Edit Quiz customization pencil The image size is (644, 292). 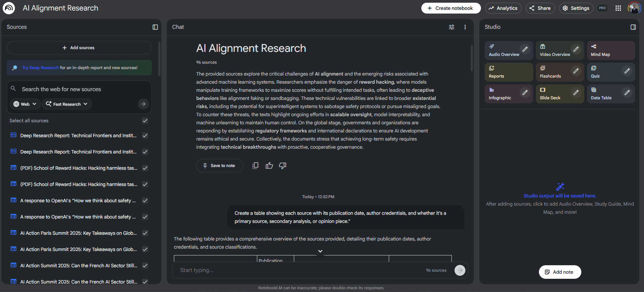(627, 71)
